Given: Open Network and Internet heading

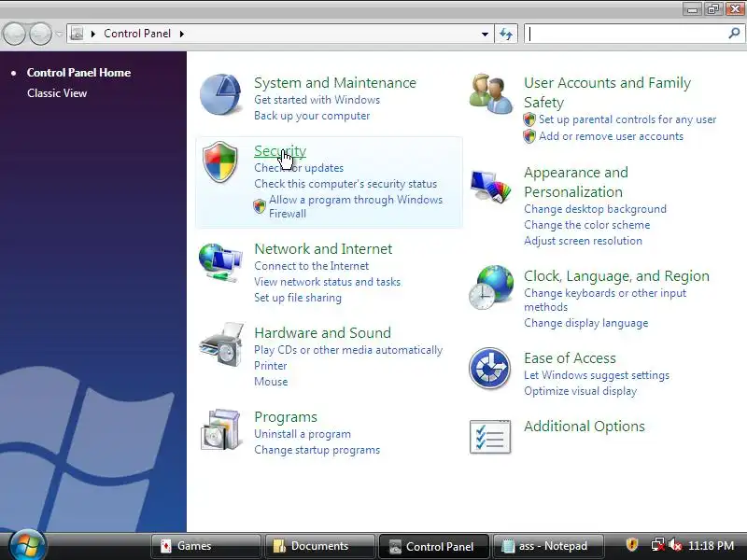Looking at the screenshot, I should (x=323, y=249).
